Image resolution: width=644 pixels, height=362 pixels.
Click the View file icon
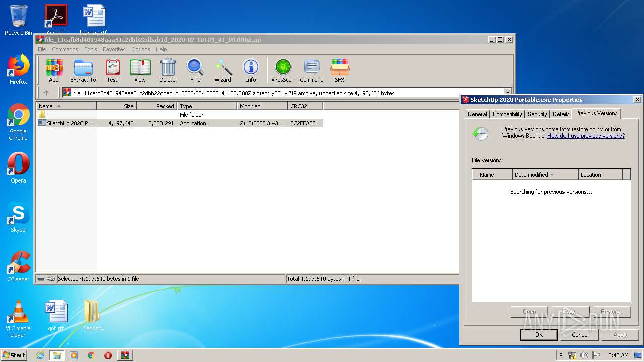tap(140, 71)
